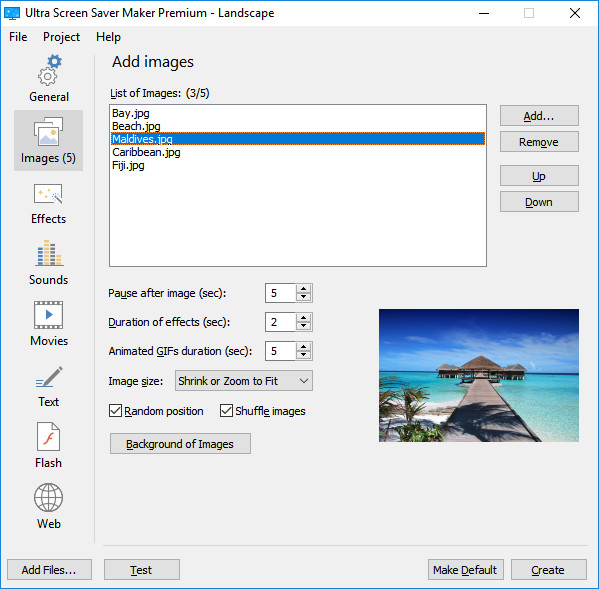Click the Background of Images button
The height and width of the screenshot is (589, 599).
180,444
